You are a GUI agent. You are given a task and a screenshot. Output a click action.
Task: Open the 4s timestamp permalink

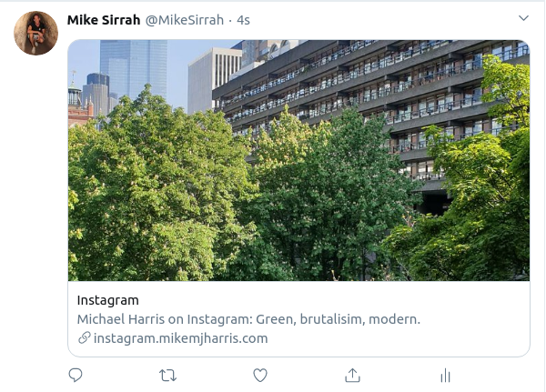coord(243,20)
